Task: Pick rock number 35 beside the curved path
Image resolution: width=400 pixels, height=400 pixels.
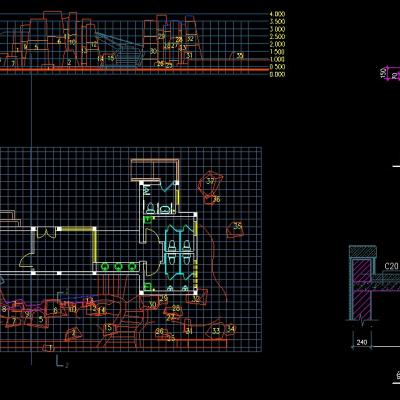Action: tap(235, 229)
